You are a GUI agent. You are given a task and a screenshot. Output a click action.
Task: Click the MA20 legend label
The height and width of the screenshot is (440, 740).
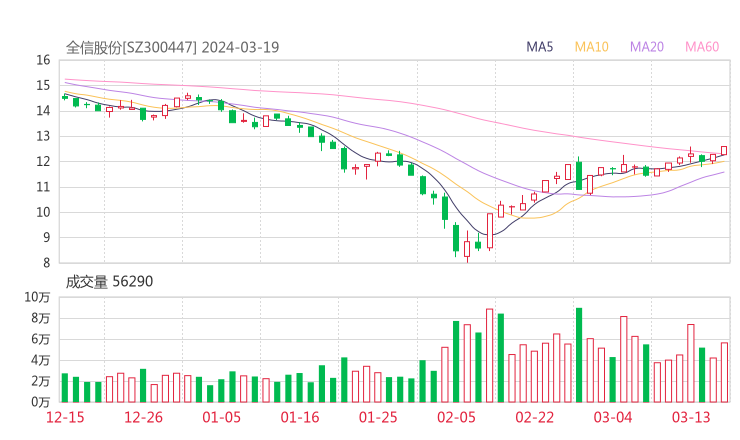tap(647, 47)
